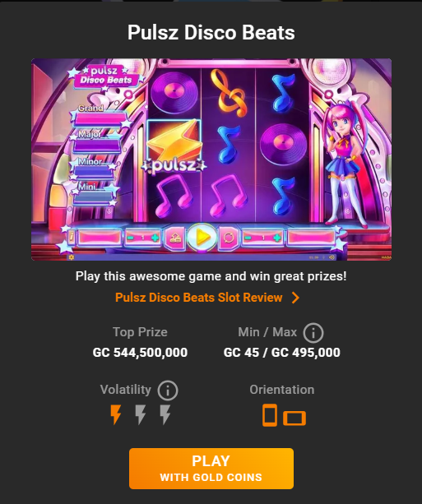
Task: Open the game info 'i' button
Action: coord(72,238)
